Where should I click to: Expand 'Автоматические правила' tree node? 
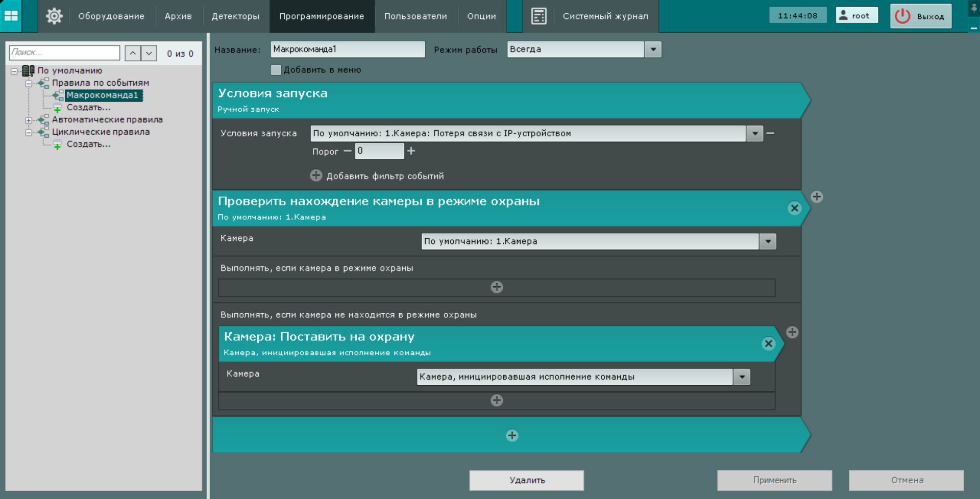click(29, 120)
